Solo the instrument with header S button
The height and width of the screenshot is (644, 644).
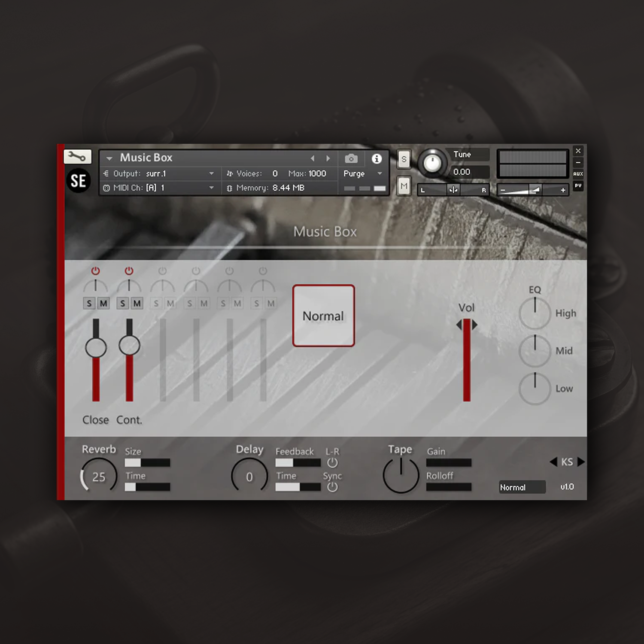[404, 159]
